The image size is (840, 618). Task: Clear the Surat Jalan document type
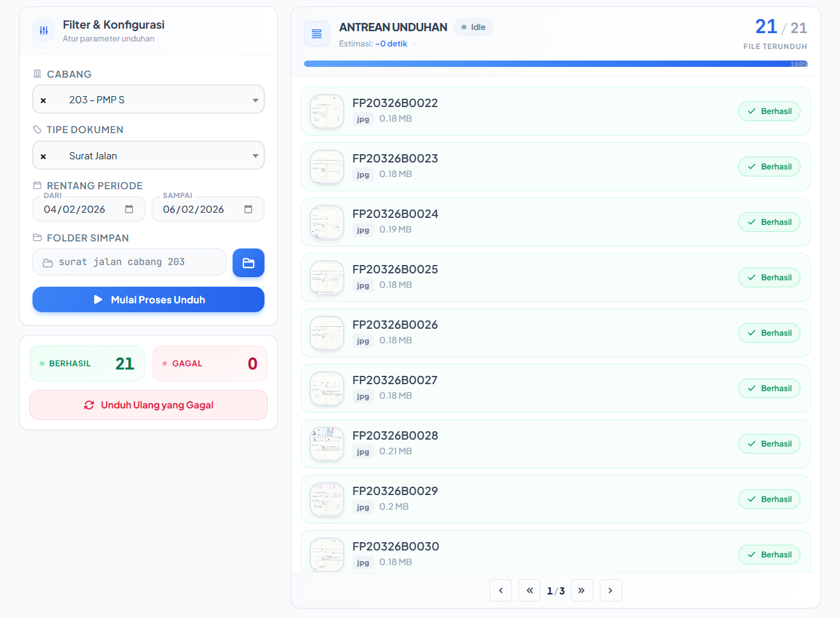(43, 157)
